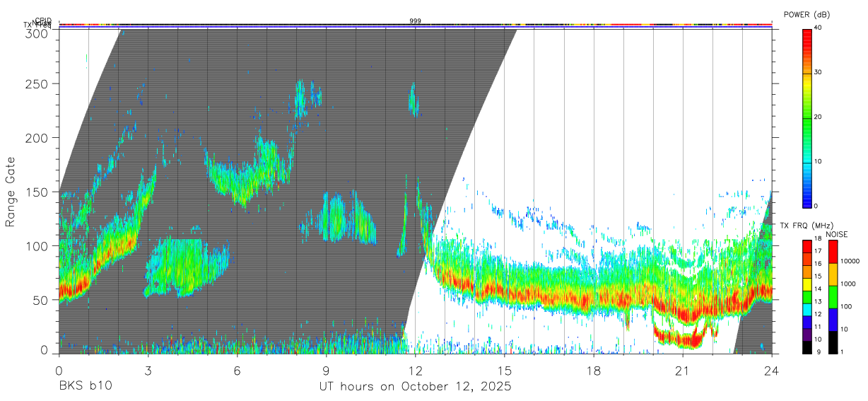The width and height of the screenshot is (868, 401).
Task: Click the 0 tick on the POWER (dB) scale
Action: tap(816, 206)
